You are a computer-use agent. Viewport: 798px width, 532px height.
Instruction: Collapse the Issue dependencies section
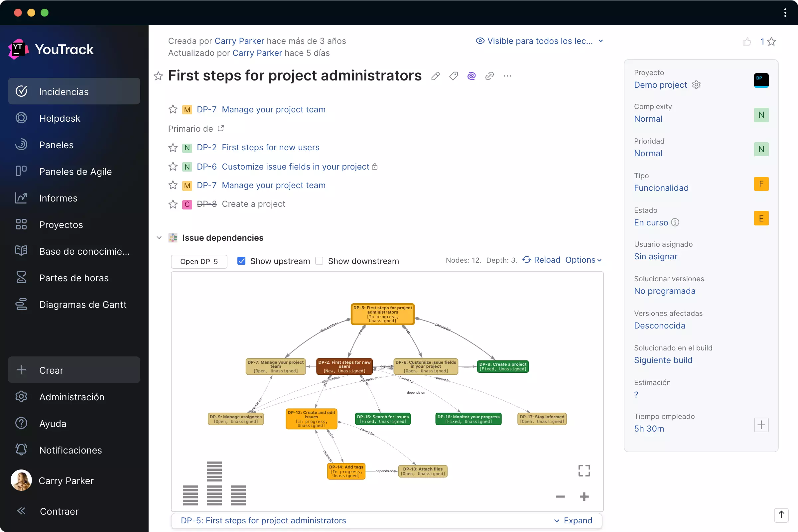tap(159, 237)
